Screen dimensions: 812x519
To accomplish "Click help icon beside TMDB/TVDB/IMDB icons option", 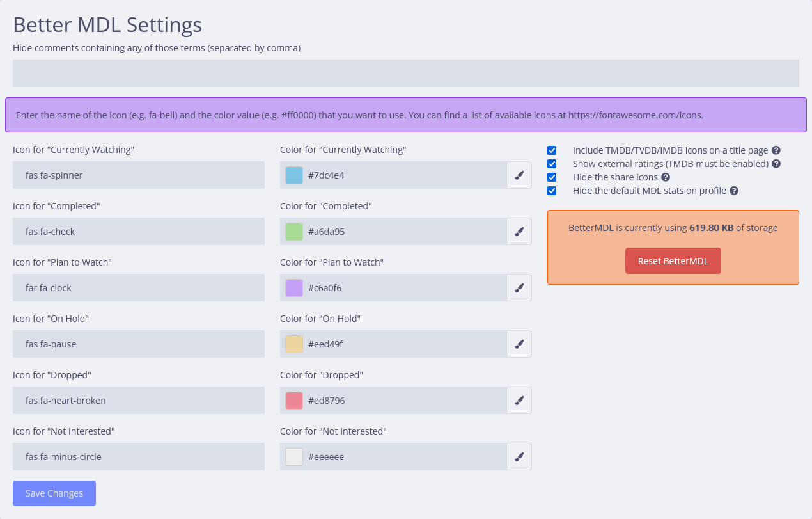I will click(x=776, y=150).
